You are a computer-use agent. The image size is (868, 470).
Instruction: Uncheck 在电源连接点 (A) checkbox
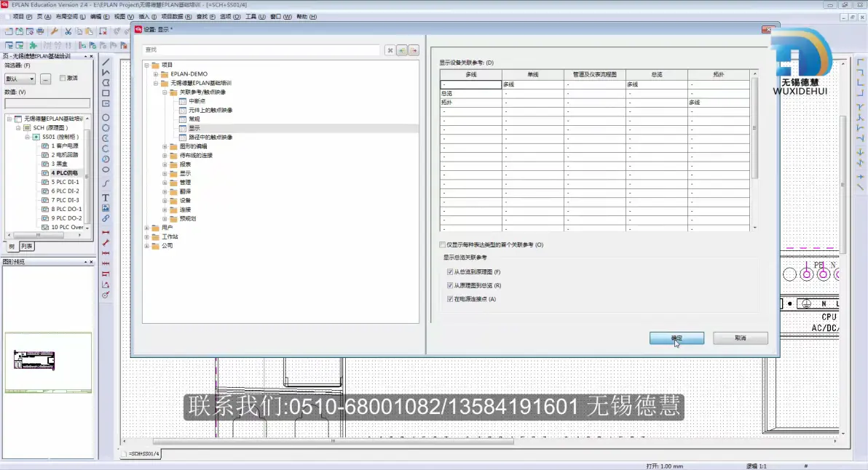point(450,299)
